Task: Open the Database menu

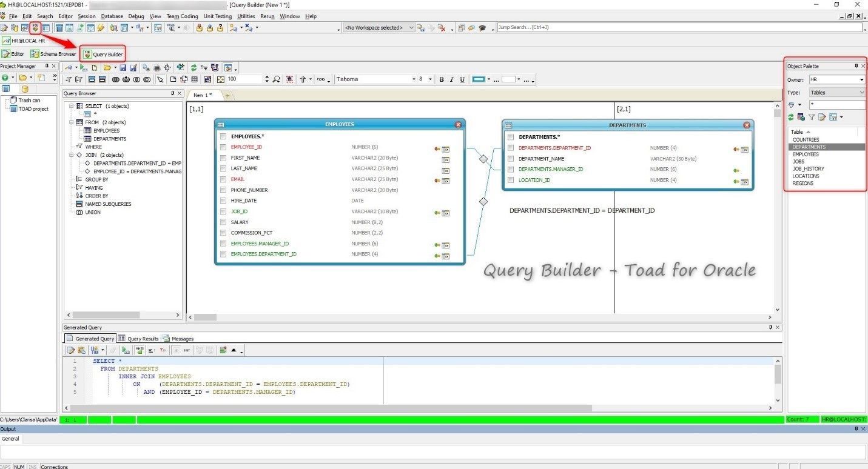Action: click(112, 16)
